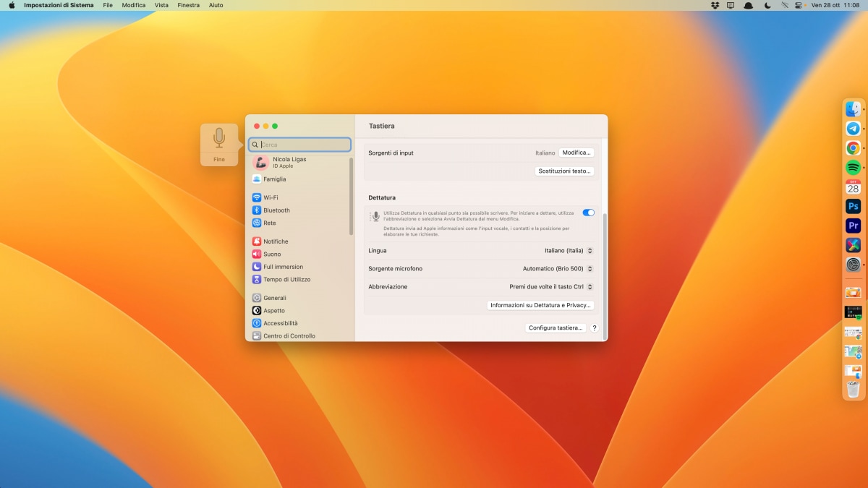Click the question mark help button

point(595,328)
